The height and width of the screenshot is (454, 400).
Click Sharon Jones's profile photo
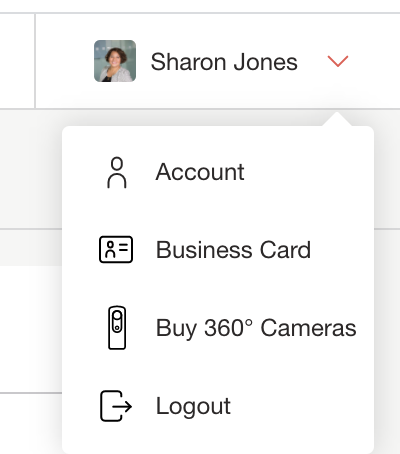click(x=115, y=61)
